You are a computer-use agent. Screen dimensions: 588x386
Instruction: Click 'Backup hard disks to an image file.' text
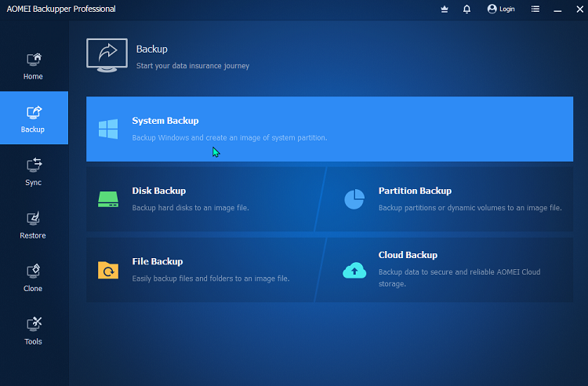point(191,208)
